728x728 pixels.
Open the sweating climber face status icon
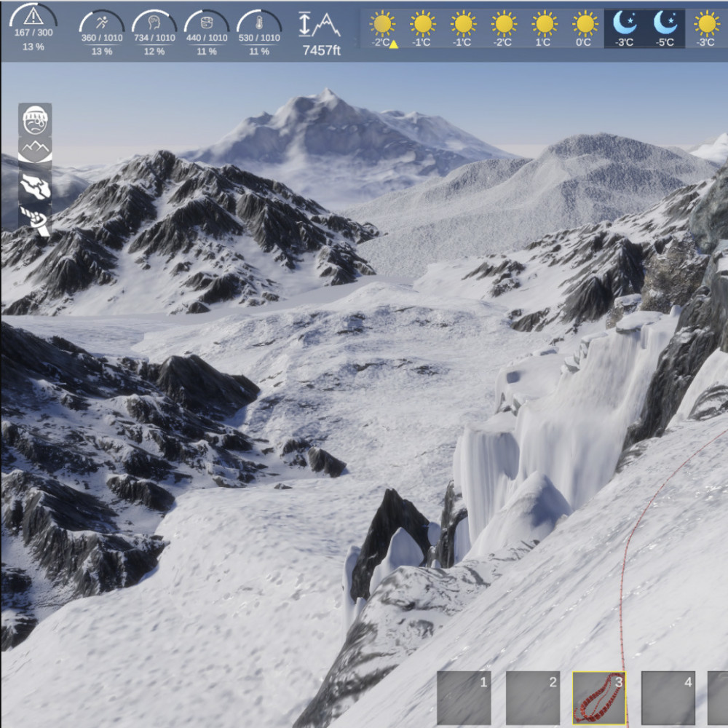35,119
